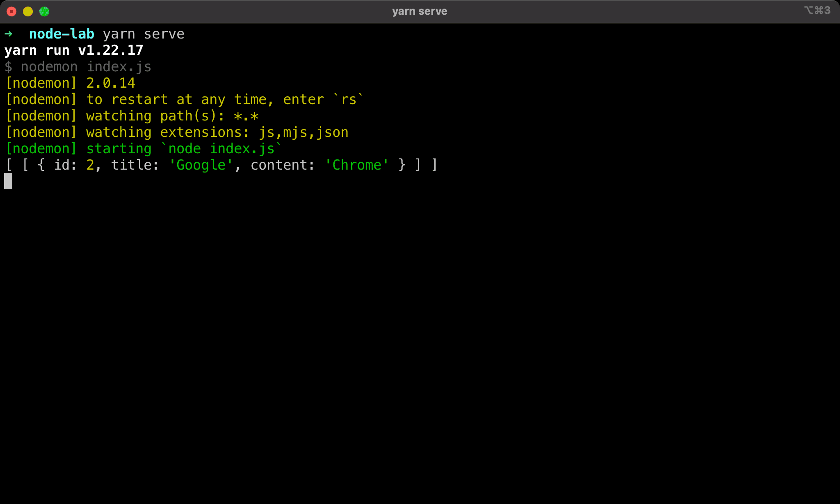This screenshot has height=504, width=840.
Task: Click the 'Google' title value in output
Action: point(201,165)
